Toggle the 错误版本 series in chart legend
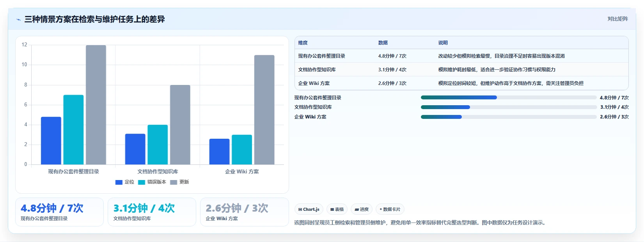The height and width of the screenshot is (242, 644). 152,182
